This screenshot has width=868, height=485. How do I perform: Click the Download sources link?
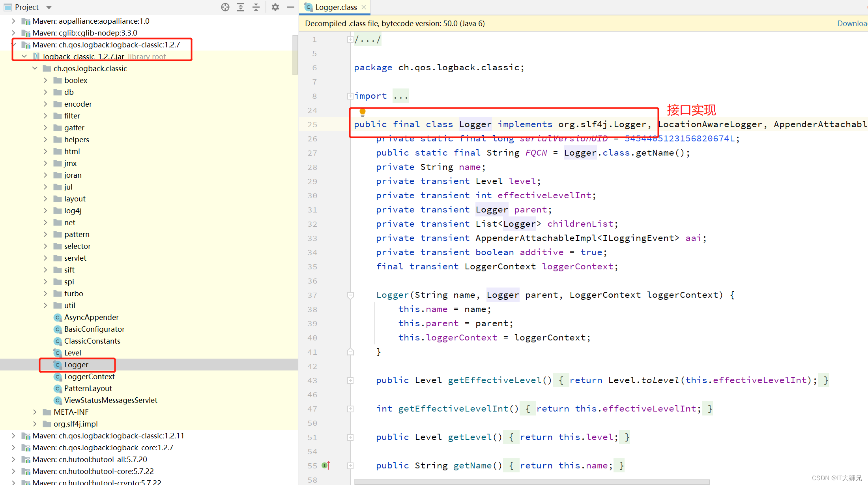851,23
